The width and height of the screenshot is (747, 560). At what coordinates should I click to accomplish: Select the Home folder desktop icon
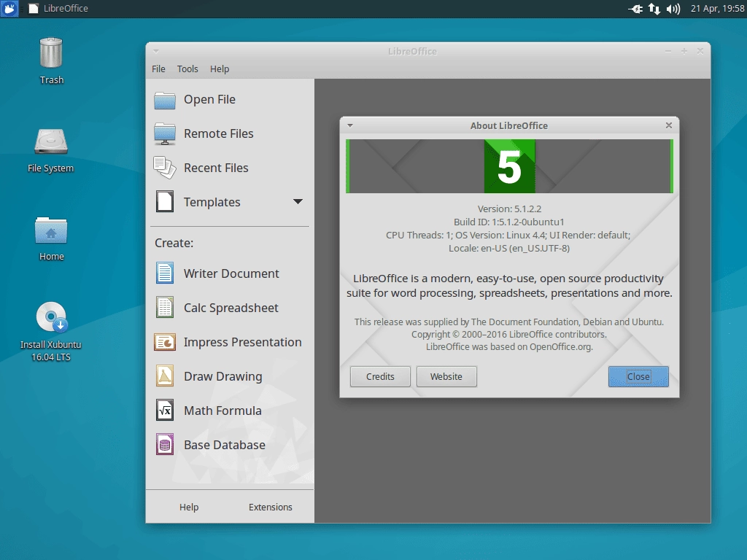click(x=51, y=230)
